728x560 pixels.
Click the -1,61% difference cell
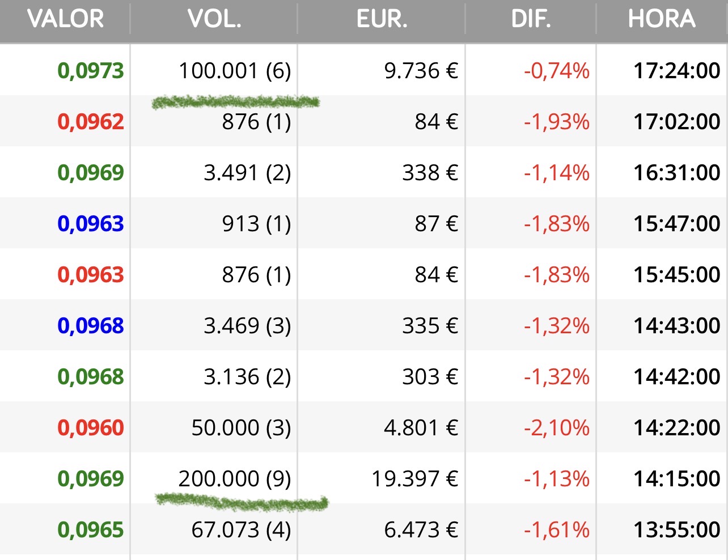557,530
